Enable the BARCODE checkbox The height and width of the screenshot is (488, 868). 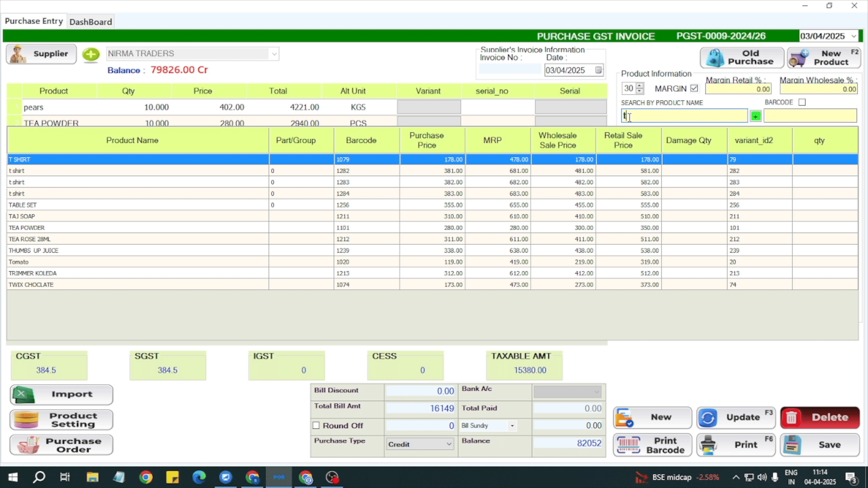click(802, 102)
